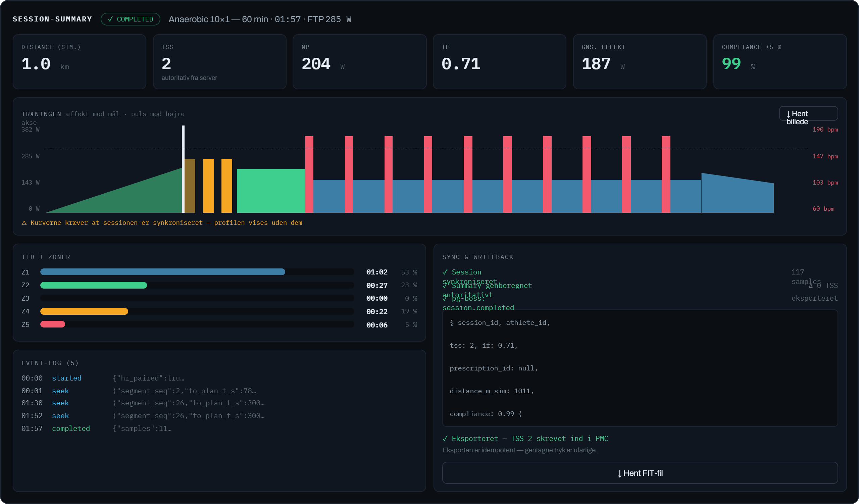Click the SESSION-SUMMARY title

pyautogui.click(x=52, y=19)
